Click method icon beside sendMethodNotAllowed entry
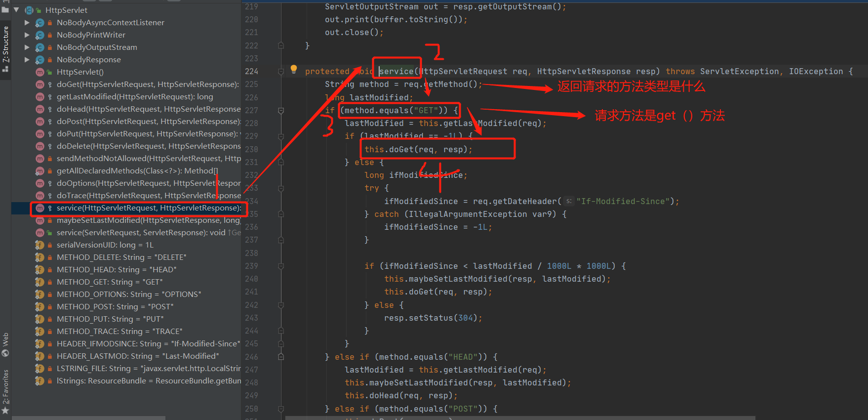 click(x=40, y=159)
